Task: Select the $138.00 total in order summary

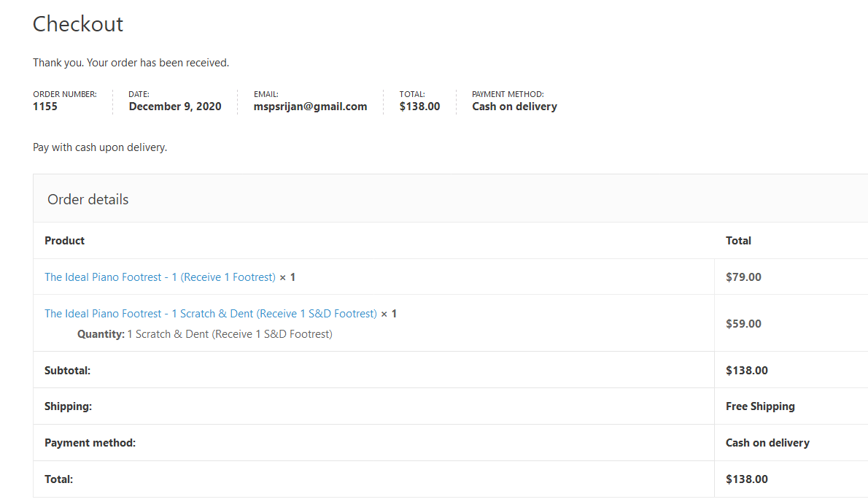Action: coord(419,107)
